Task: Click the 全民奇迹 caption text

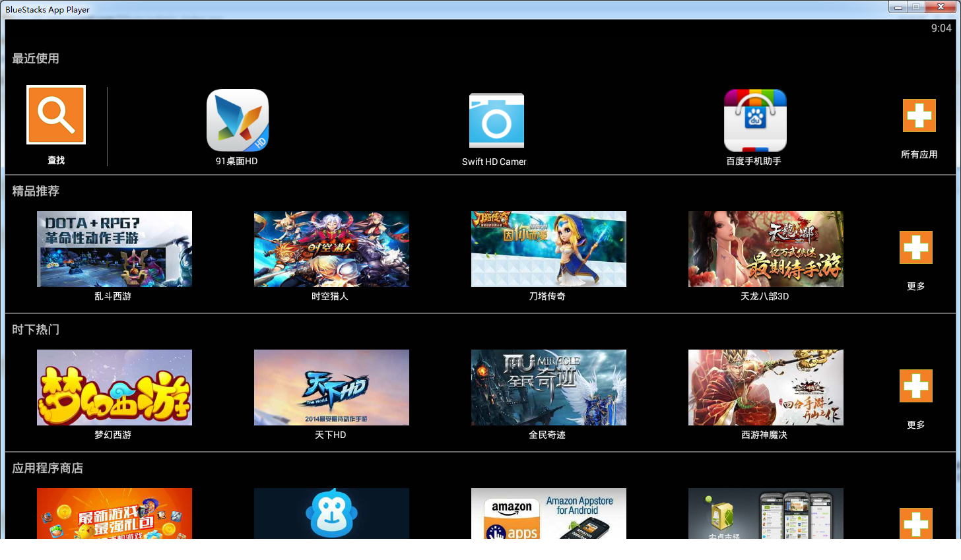Action: point(547,435)
